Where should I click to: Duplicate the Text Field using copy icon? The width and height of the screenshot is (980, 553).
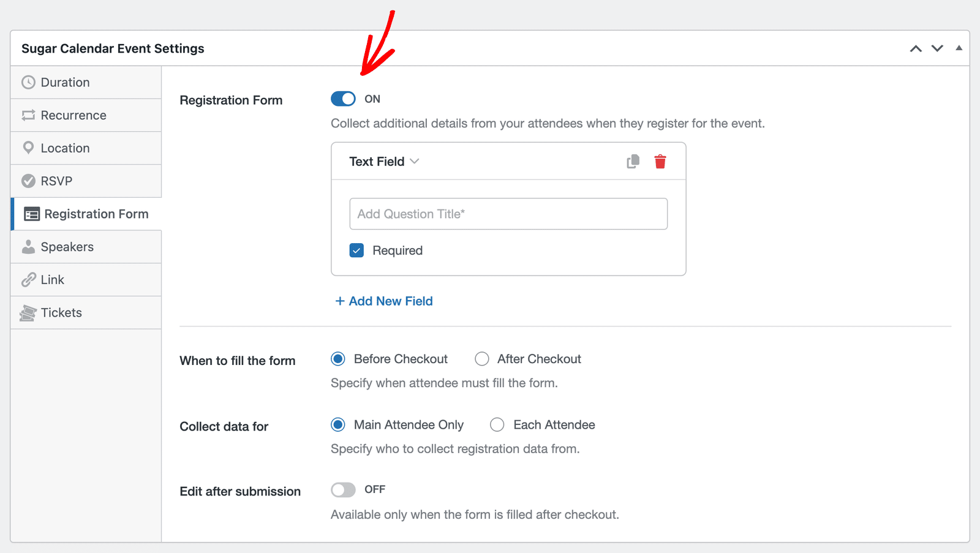(633, 161)
